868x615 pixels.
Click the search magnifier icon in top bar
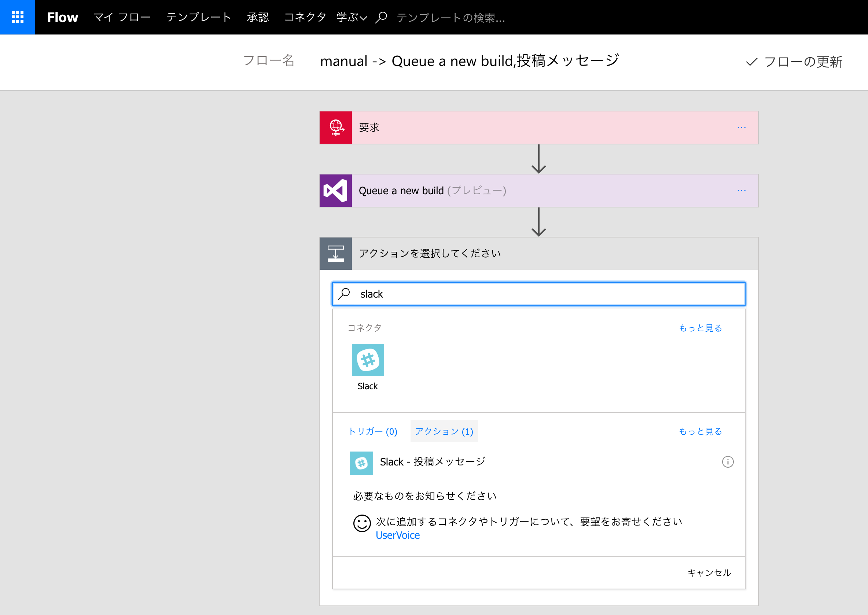pyautogui.click(x=381, y=18)
